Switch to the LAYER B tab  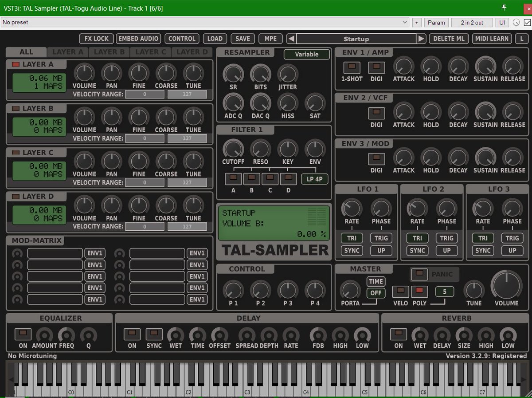pos(110,52)
